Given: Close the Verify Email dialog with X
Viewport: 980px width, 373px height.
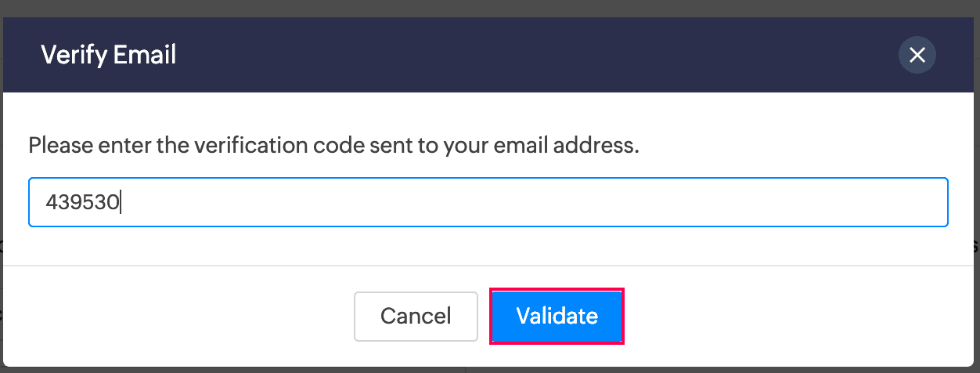Looking at the screenshot, I should (917, 55).
